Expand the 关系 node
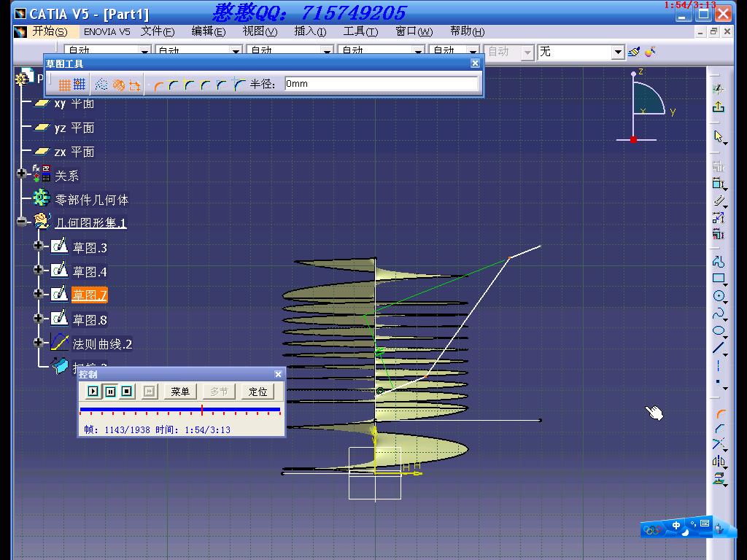 [x=21, y=173]
